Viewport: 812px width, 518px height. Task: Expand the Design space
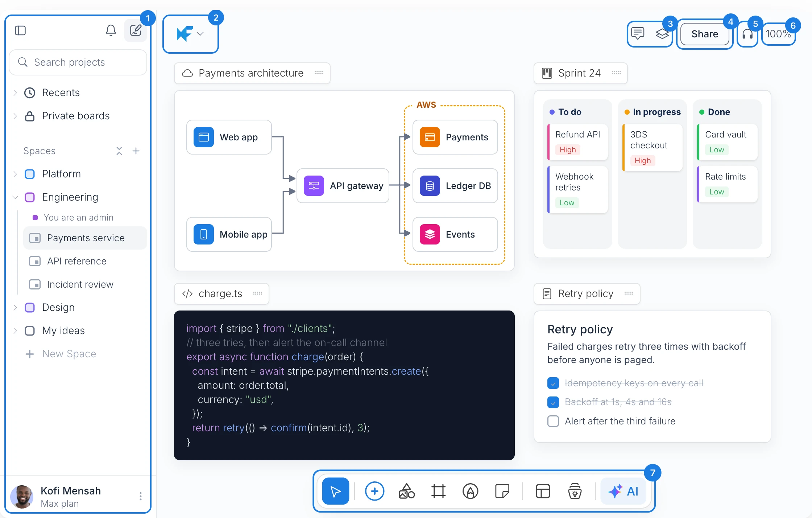click(x=15, y=308)
